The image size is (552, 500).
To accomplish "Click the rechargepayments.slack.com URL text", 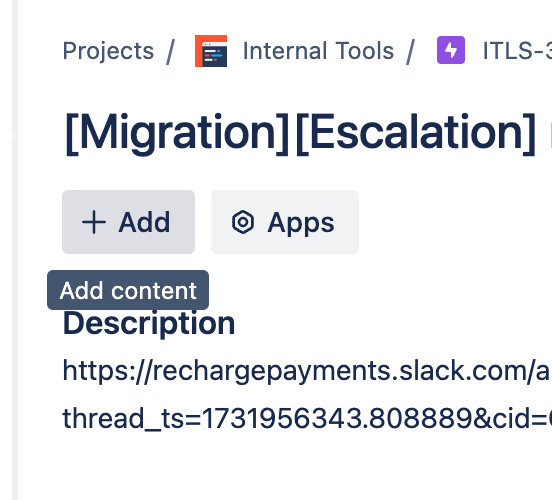I will (x=307, y=370).
